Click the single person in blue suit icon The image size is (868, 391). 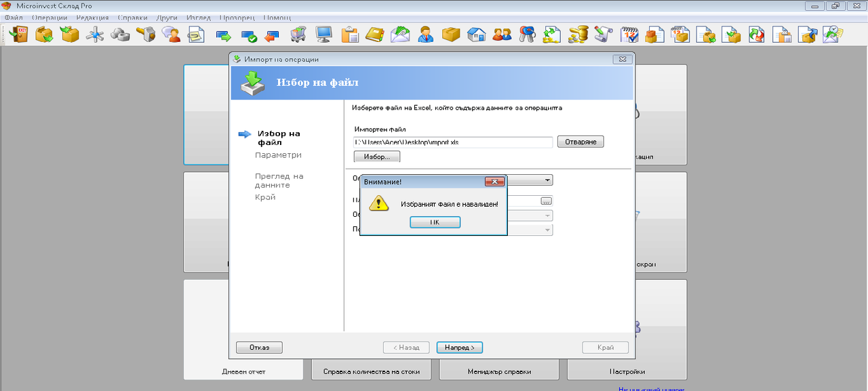[x=425, y=34]
